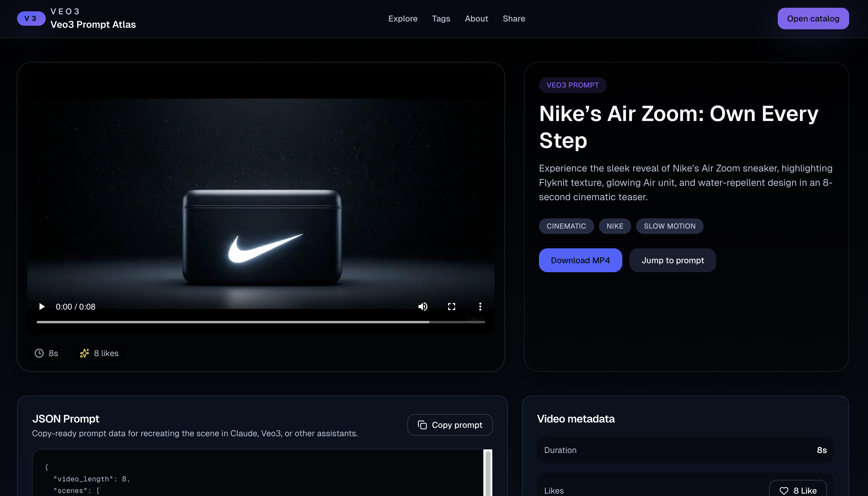Open video more options menu
The width and height of the screenshot is (868, 496).
pos(480,307)
